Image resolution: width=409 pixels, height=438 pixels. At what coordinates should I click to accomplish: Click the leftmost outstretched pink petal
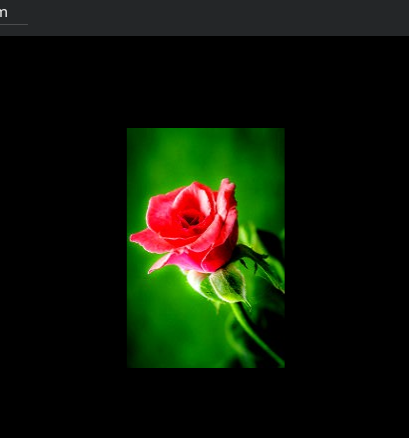(x=149, y=241)
